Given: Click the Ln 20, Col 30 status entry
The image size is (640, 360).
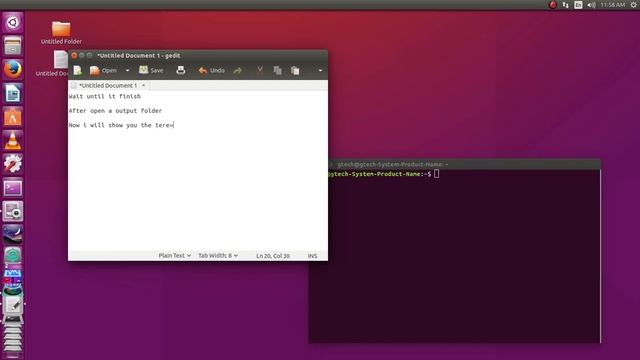Looking at the screenshot, I should pyautogui.click(x=273, y=256).
